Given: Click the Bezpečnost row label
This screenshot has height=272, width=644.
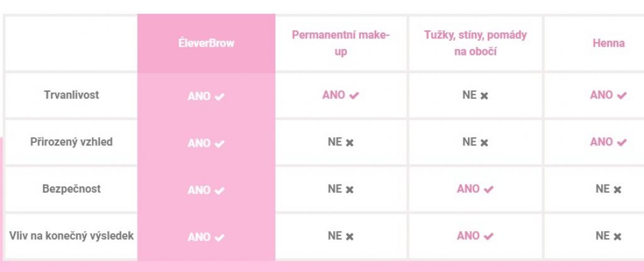Looking at the screenshot, I should coord(71,189).
